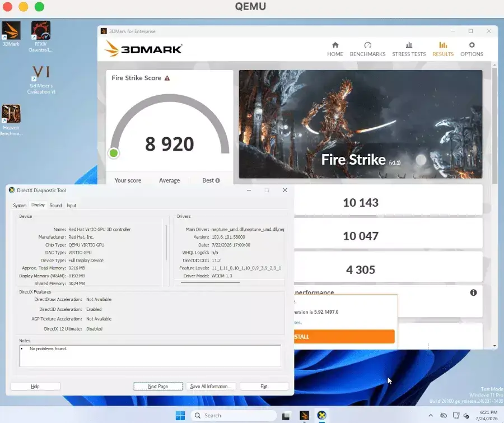Click the green score gauge marker

pyautogui.click(x=114, y=153)
